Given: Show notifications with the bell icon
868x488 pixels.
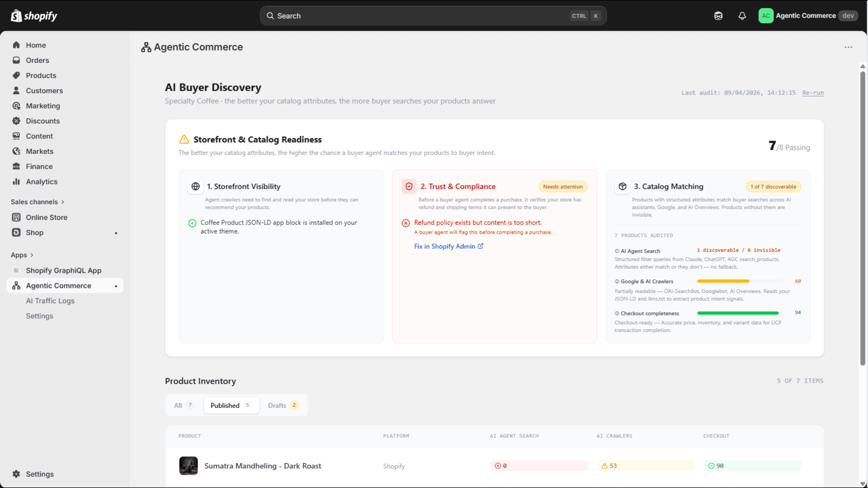Looking at the screenshot, I should (742, 16).
